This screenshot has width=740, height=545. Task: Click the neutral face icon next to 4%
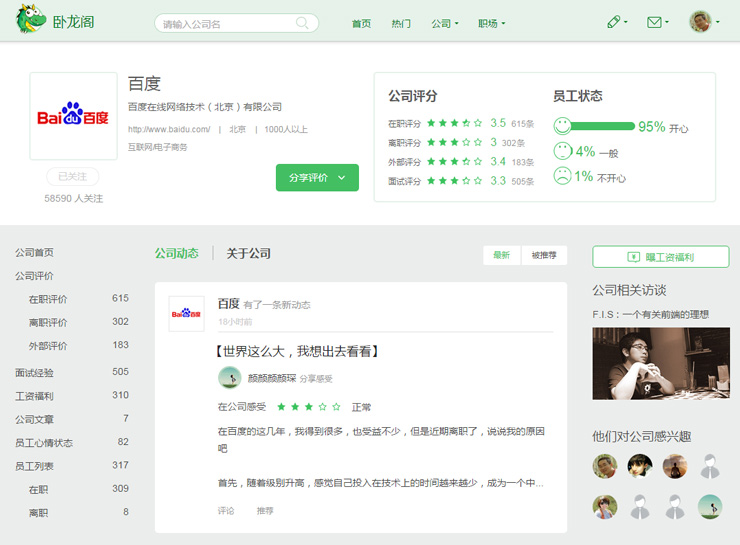click(x=563, y=151)
